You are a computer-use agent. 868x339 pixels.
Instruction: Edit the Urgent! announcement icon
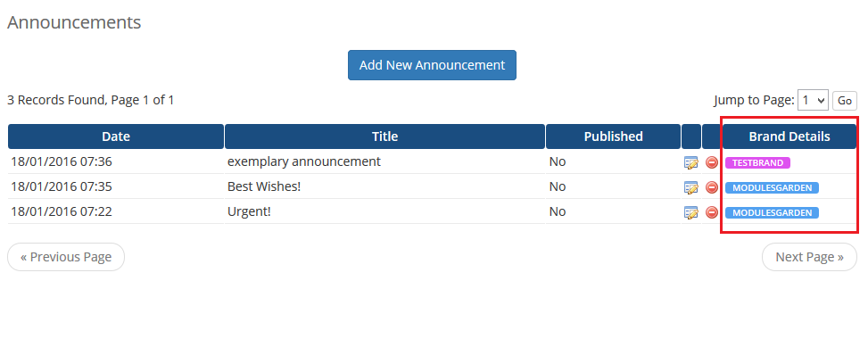click(690, 212)
